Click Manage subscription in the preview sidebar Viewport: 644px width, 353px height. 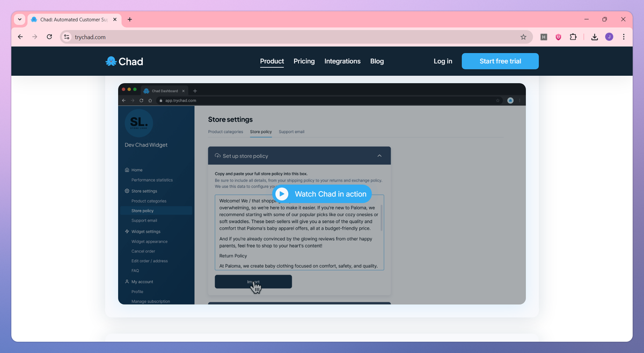(x=151, y=301)
